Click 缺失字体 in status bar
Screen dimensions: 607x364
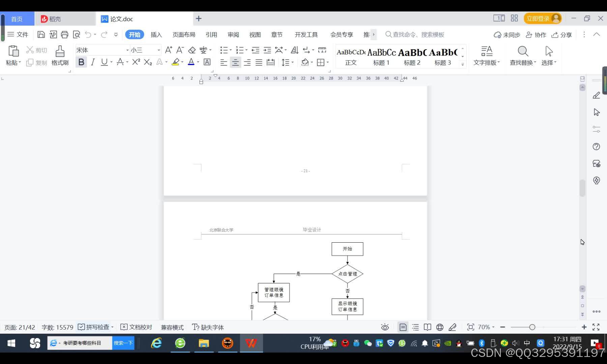click(208, 327)
